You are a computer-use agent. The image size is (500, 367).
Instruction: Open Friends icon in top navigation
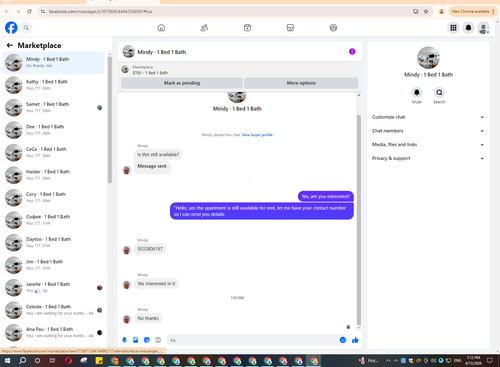coord(204,28)
